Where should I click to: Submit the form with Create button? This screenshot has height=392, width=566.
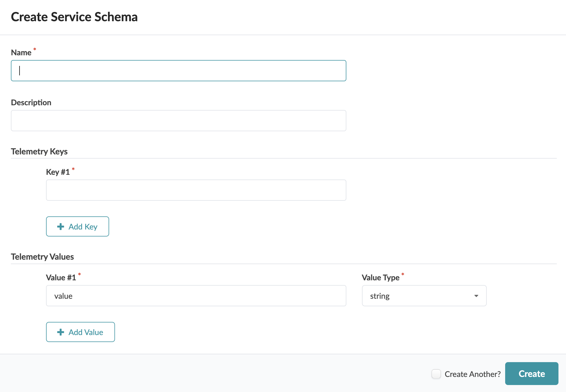531,374
